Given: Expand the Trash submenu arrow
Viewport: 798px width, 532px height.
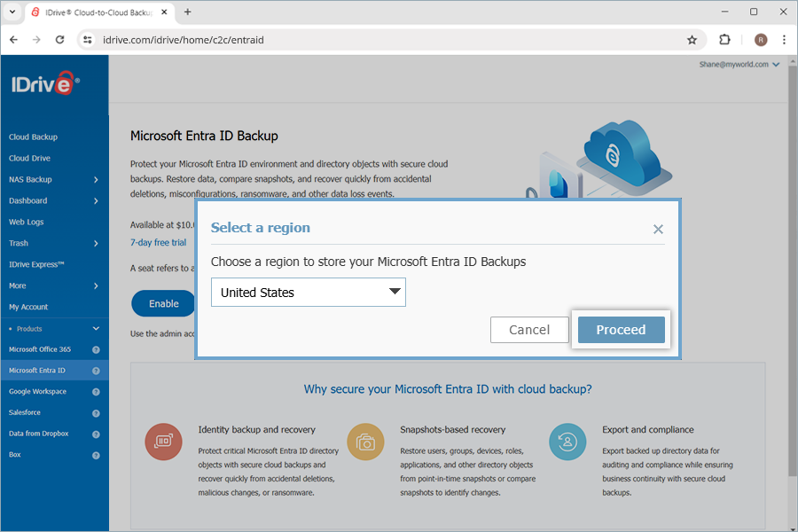Looking at the screenshot, I should (x=96, y=243).
